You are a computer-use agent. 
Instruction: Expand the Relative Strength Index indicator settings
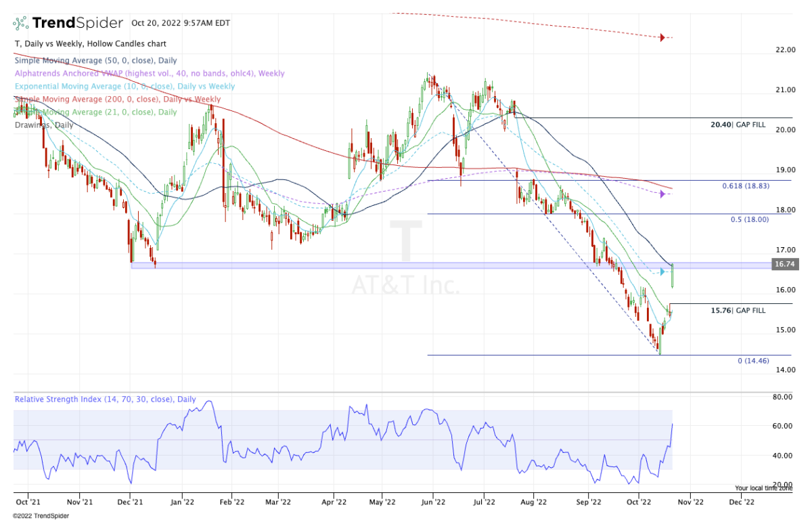point(105,399)
